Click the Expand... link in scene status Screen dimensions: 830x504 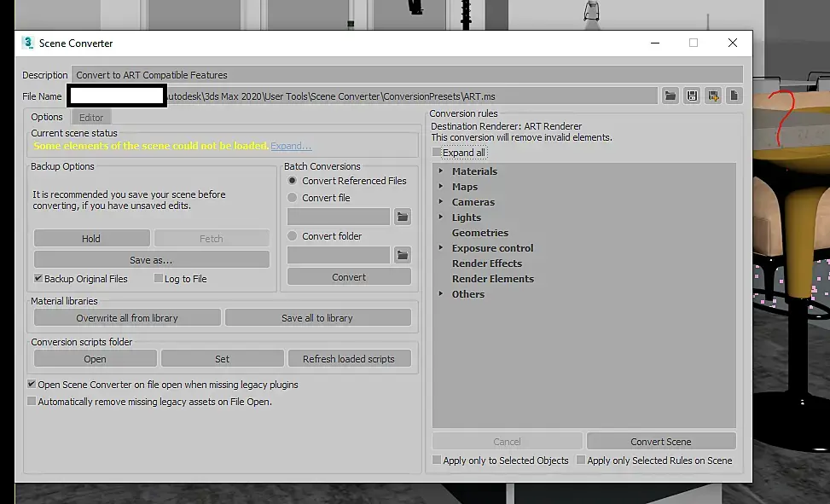tap(291, 146)
